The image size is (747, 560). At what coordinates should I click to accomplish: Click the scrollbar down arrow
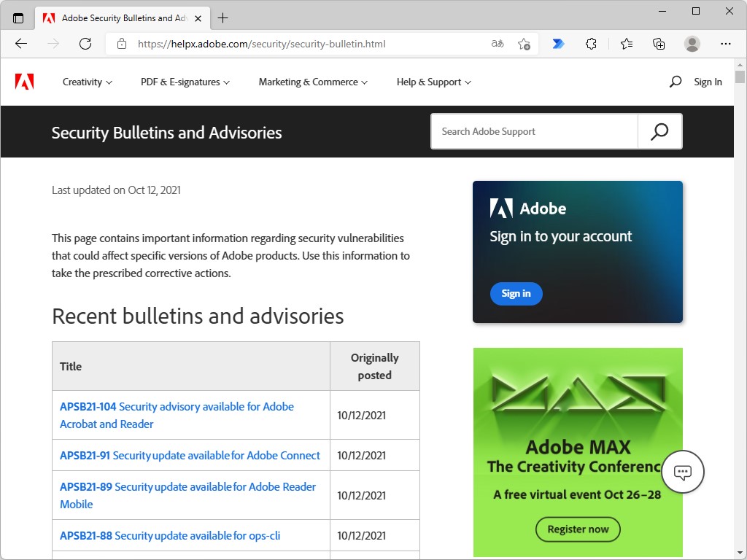(740, 553)
